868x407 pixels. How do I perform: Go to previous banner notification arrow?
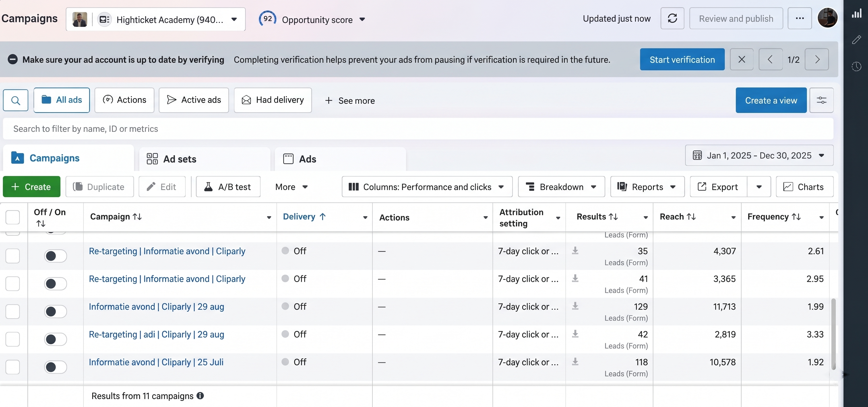pyautogui.click(x=770, y=59)
